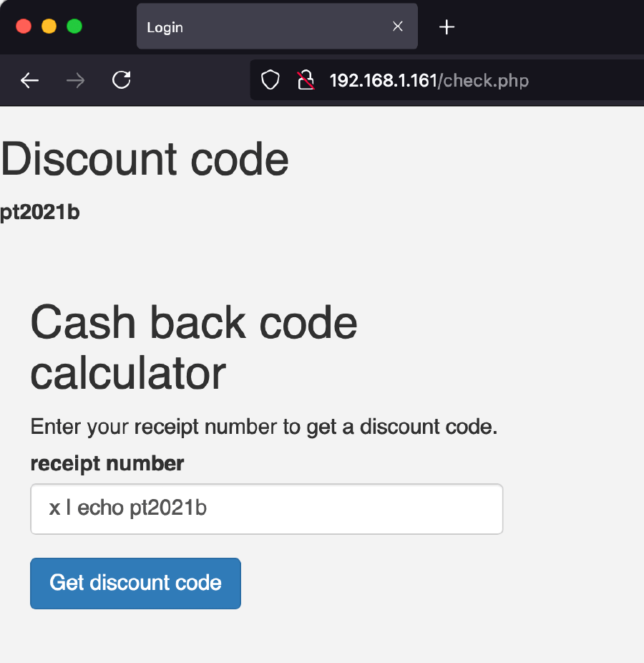Reload the current page
This screenshot has width=644, height=663.
point(122,80)
